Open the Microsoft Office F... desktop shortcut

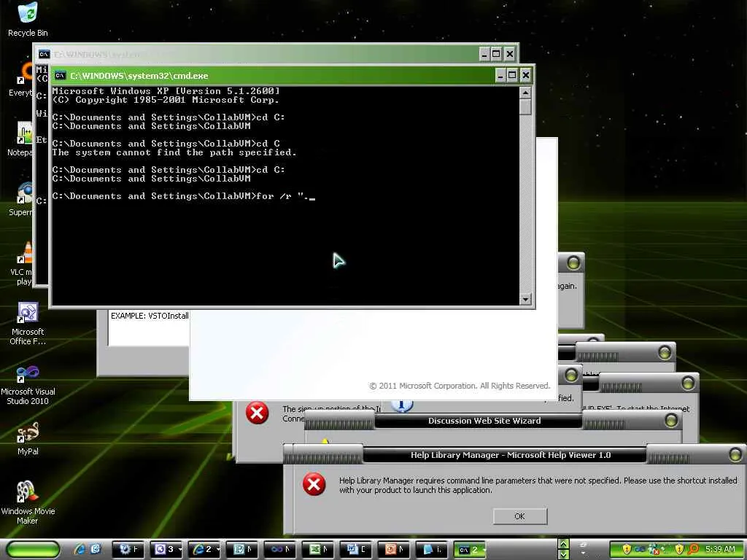(28, 324)
